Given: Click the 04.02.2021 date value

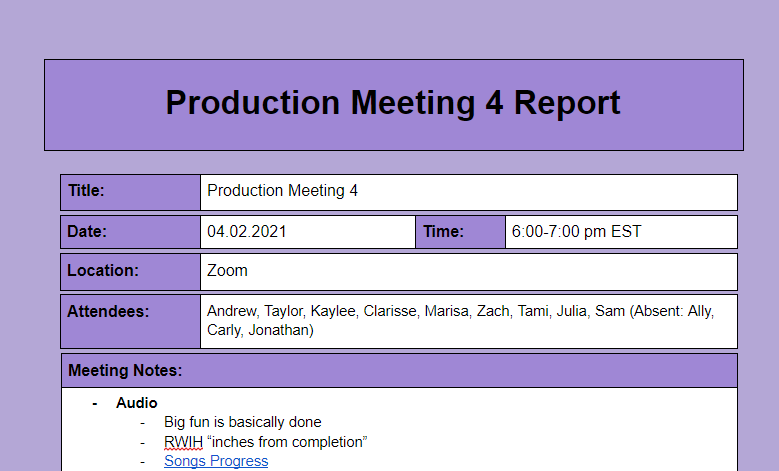Looking at the screenshot, I should (x=247, y=232).
